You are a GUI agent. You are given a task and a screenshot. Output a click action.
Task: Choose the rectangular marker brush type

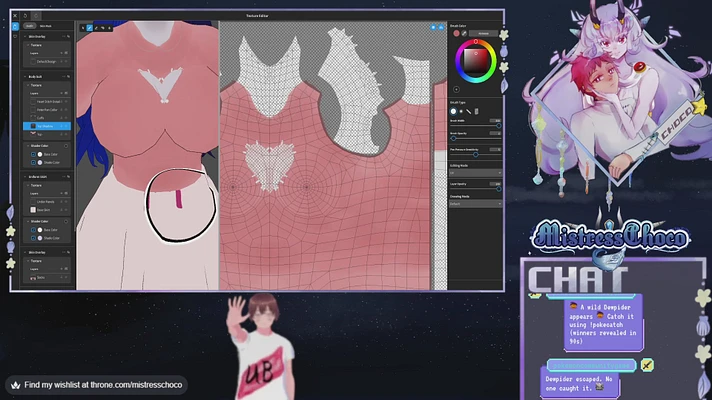(476, 111)
